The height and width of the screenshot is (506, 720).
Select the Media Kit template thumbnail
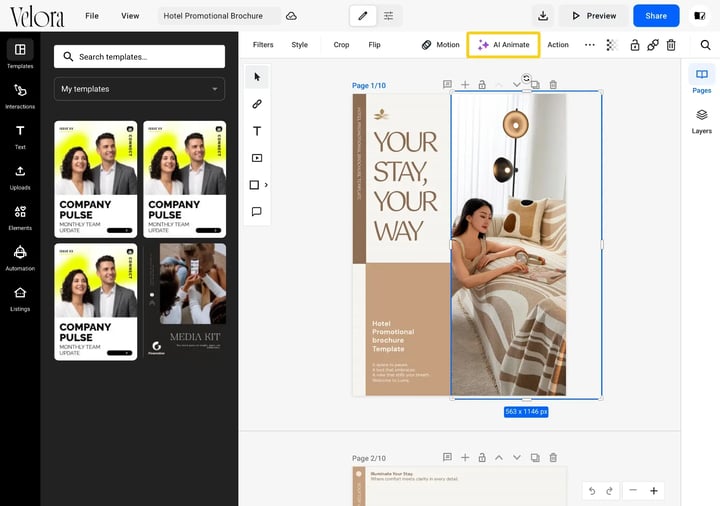[x=185, y=302]
